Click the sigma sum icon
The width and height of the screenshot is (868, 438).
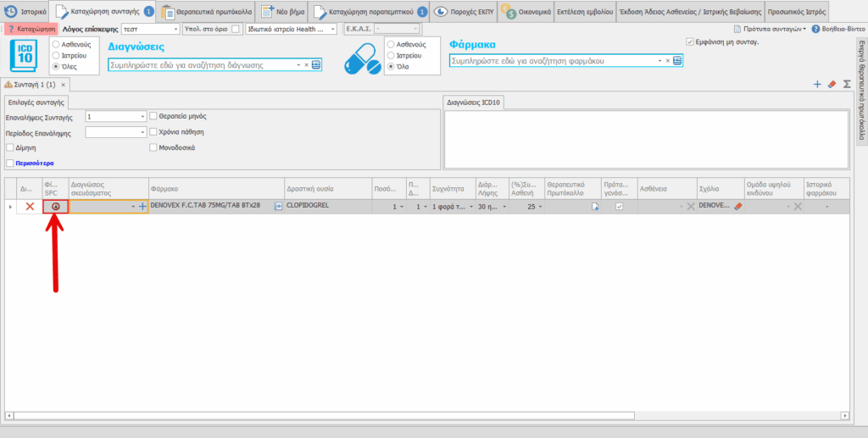point(846,85)
